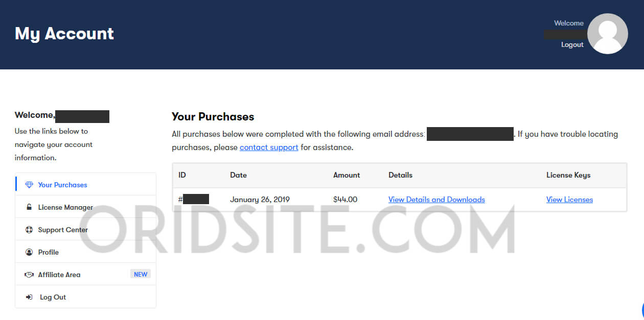
Task: Click the diamond icon beside Your Purchases
Action: 29,185
